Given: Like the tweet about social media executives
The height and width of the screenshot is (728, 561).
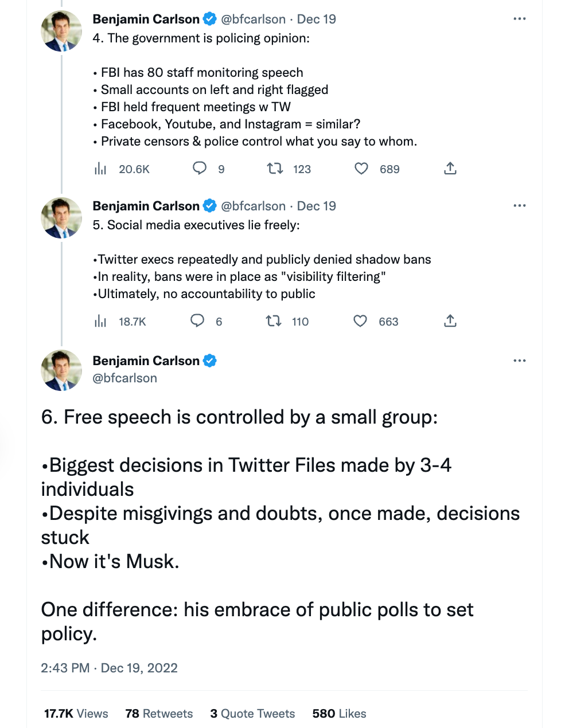Looking at the screenshot, I should (x=360, y=321).
